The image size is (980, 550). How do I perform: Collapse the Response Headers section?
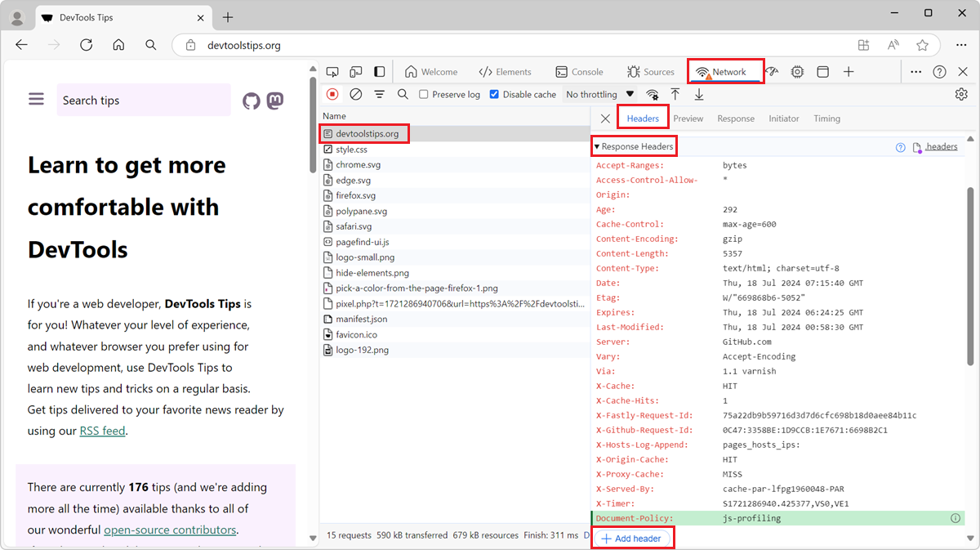tap(599, 146)
